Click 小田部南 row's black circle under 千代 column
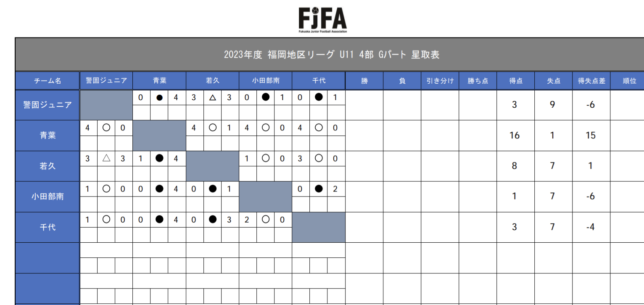The width and height of the screenshot is (644, 305). pyautogui.click(x=319, y=189)
